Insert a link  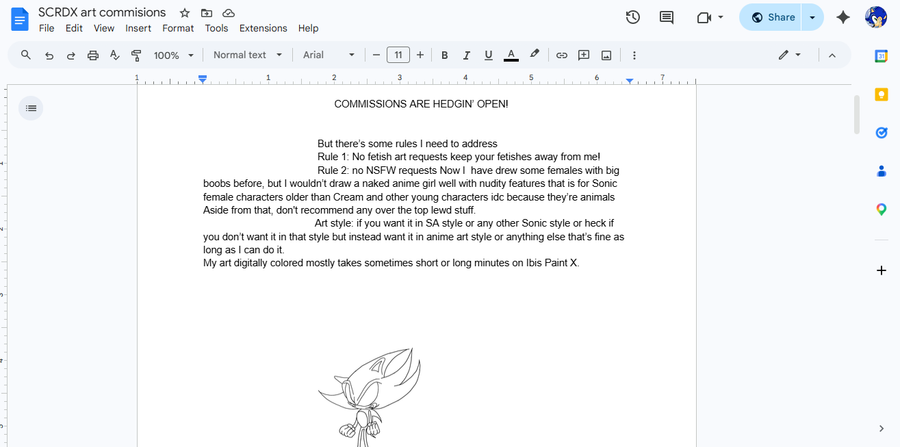click(561, 55)
